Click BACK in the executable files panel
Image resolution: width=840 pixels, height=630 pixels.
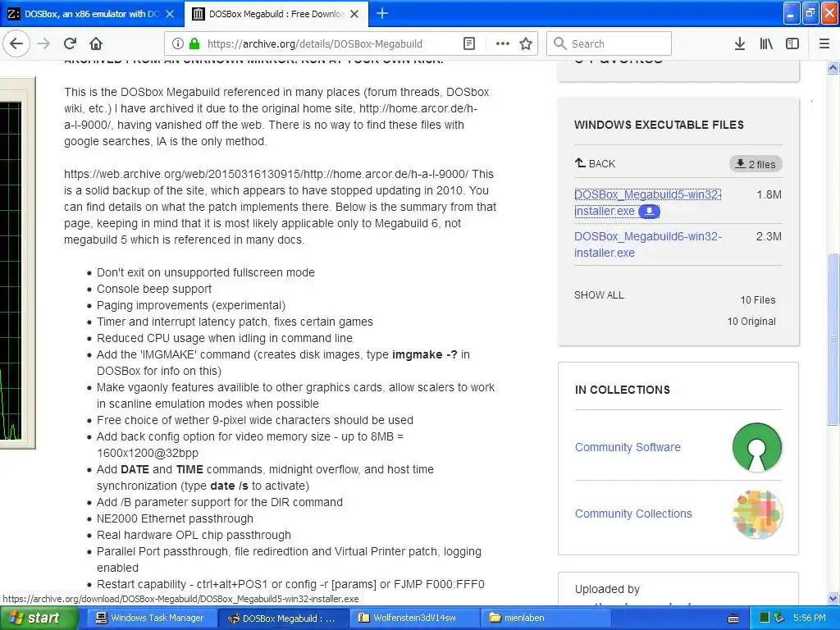(x=595, y=163)
